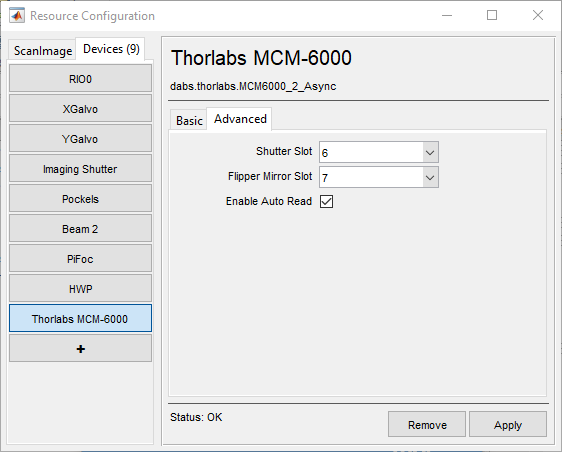The height and width of the screenshot is (452, 562).
Task: Uncheck the Enable Auto Read checkbox
Action: pyautogui.click(x=327, y=201)
